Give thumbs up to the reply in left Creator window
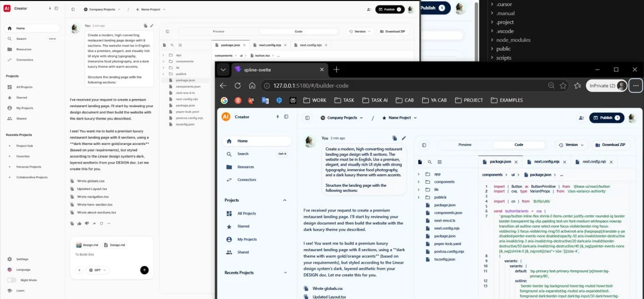The image size is (644, 299). pyautogui.click(x=79, y=223)
